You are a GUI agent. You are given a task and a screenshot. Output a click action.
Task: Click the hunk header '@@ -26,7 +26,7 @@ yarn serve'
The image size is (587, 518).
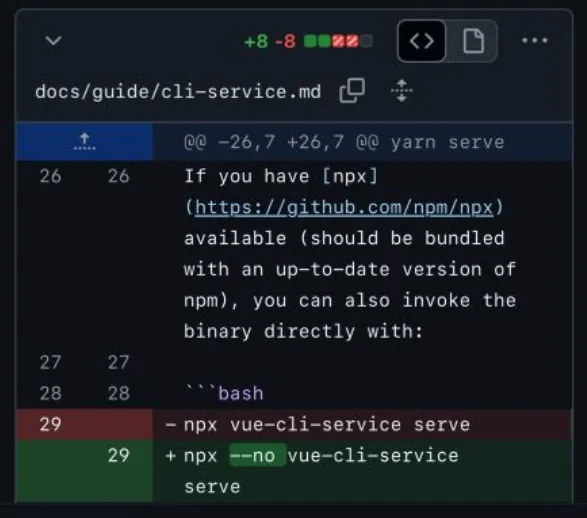pyautogui.click(x=344, y=142)
